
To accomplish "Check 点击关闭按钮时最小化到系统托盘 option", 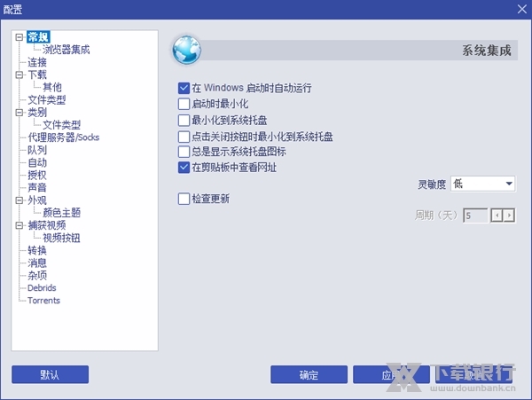I will (x=184, y=137).
